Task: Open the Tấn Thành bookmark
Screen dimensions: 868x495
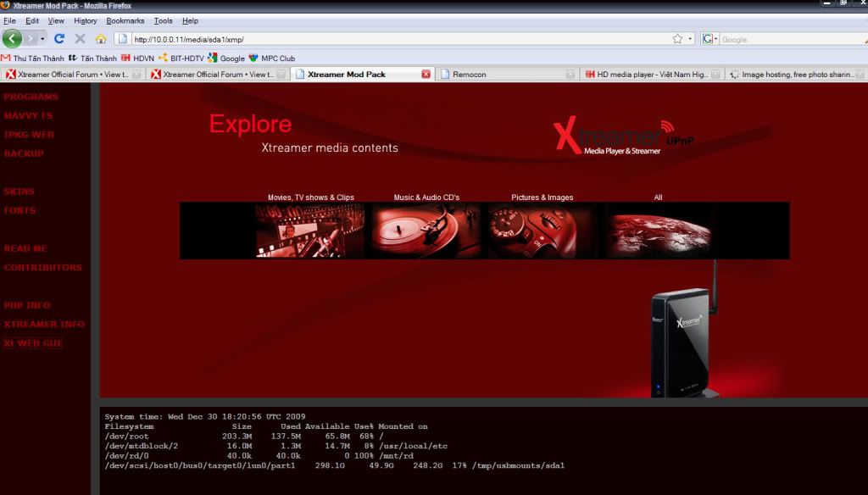Action: 92,58
